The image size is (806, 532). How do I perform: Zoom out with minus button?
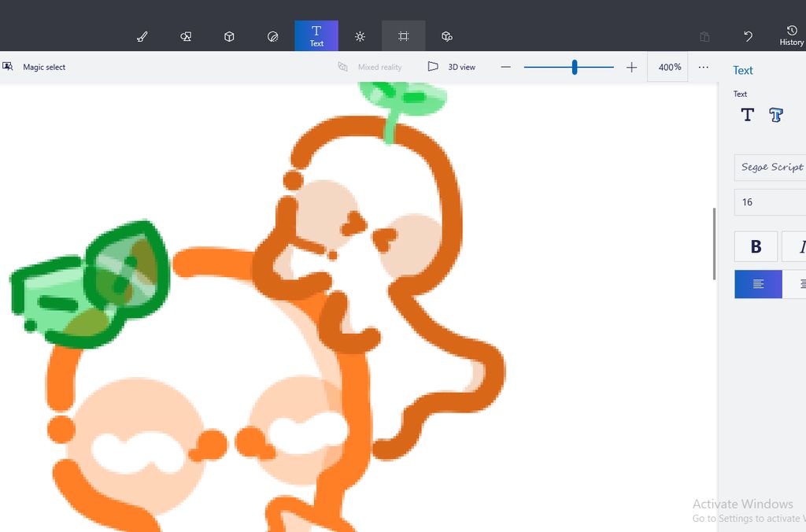(x=506, y=67)
